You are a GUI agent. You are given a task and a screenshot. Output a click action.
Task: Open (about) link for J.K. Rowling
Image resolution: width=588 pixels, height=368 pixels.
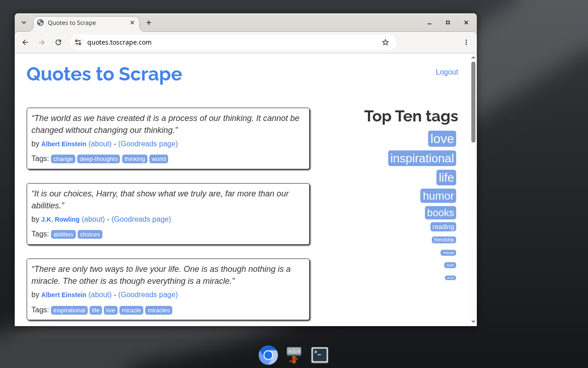(93, 219)
